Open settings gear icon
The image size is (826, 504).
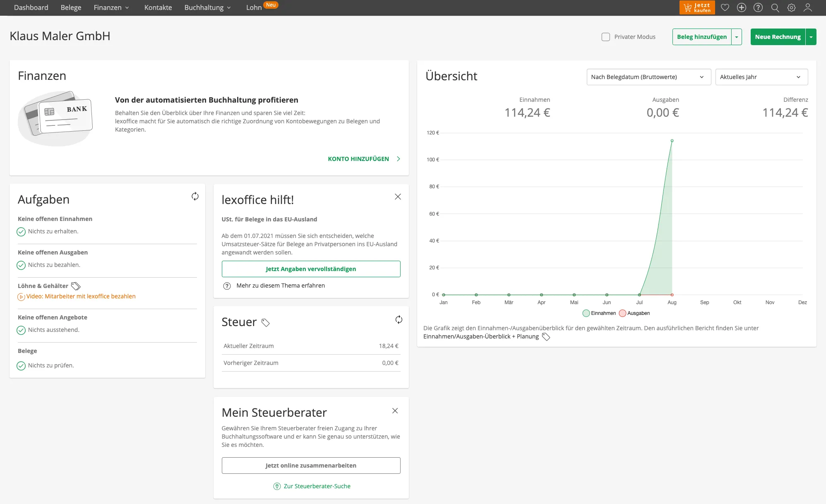coord(791,7)
